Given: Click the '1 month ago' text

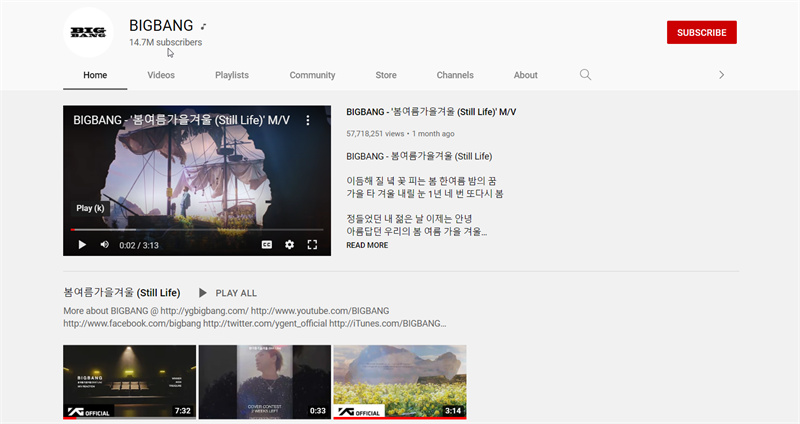Looking at the screenshot, I should pos(433,134).
